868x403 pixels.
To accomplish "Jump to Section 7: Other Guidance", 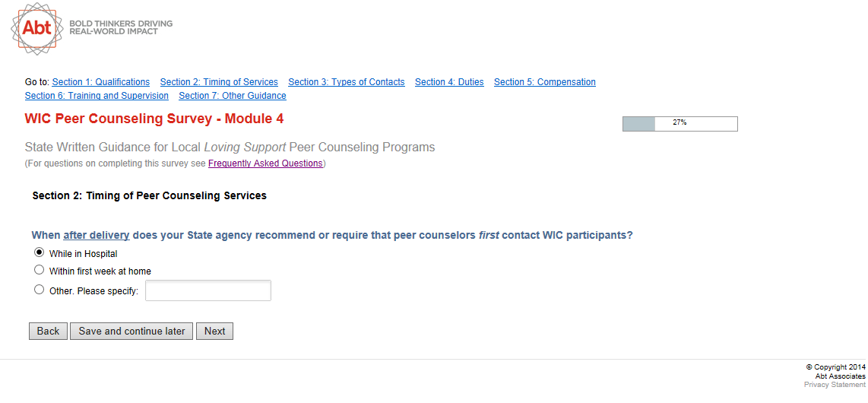I will coord(233,96).
